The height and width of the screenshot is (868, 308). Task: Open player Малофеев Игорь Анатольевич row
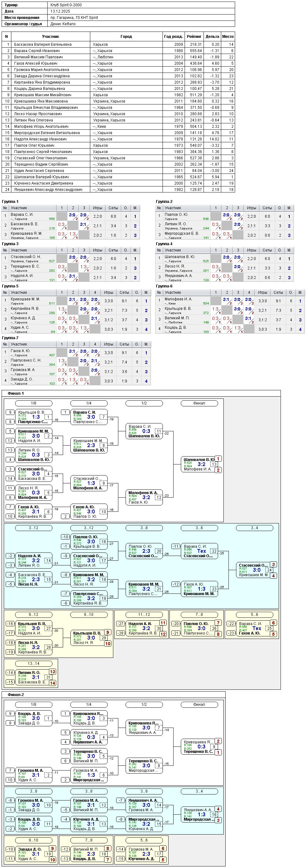(x=118, y=126)
